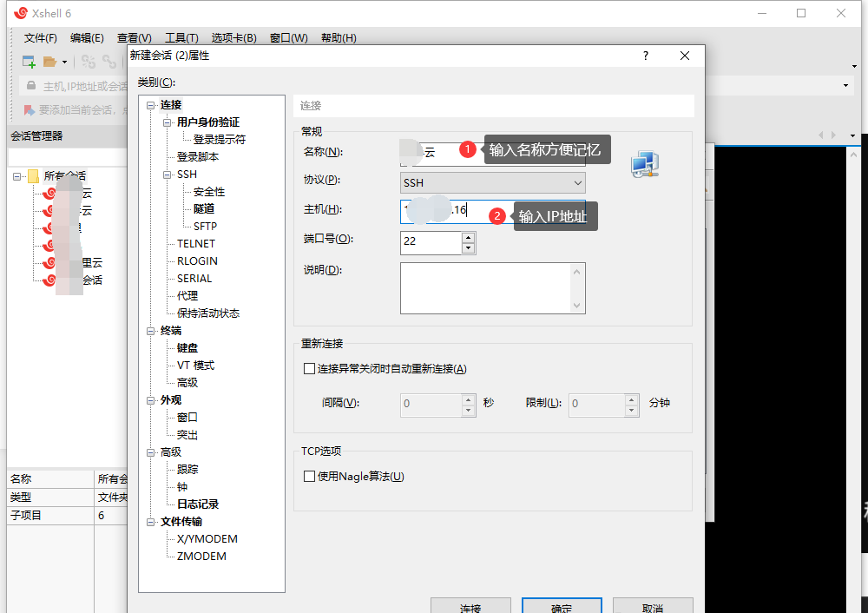Viewport: 868px width, 613px height.
Task: Select 突出 under 外观
Action: 187,435
